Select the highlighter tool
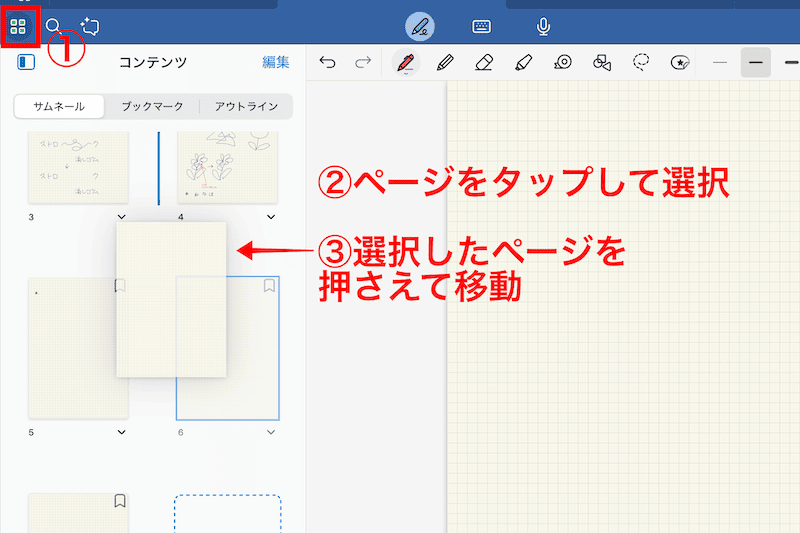 (522, 63)
